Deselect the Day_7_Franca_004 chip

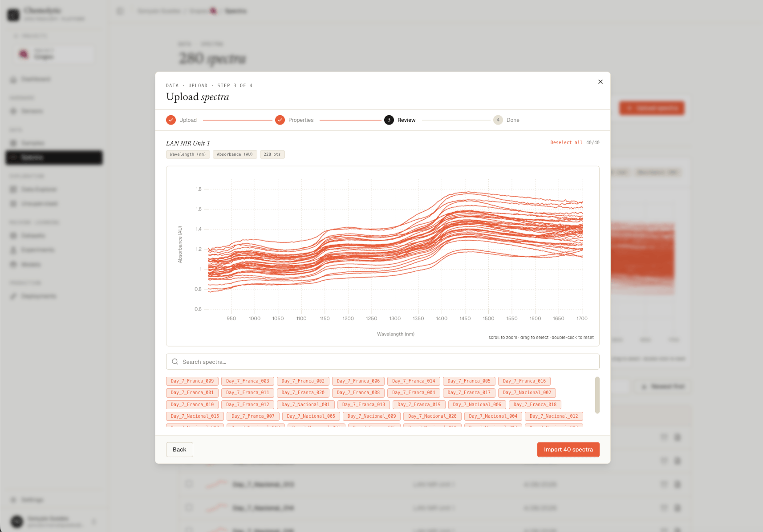(x=414, y=393)
